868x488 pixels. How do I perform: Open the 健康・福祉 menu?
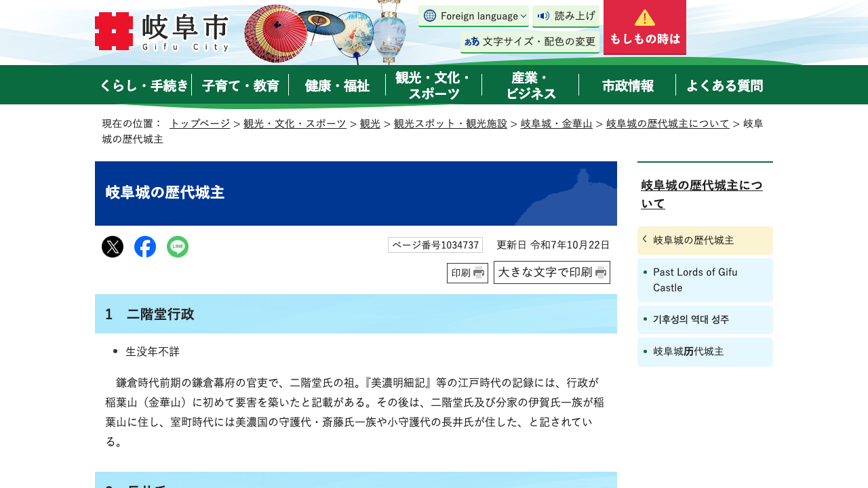tap(337, 85)
